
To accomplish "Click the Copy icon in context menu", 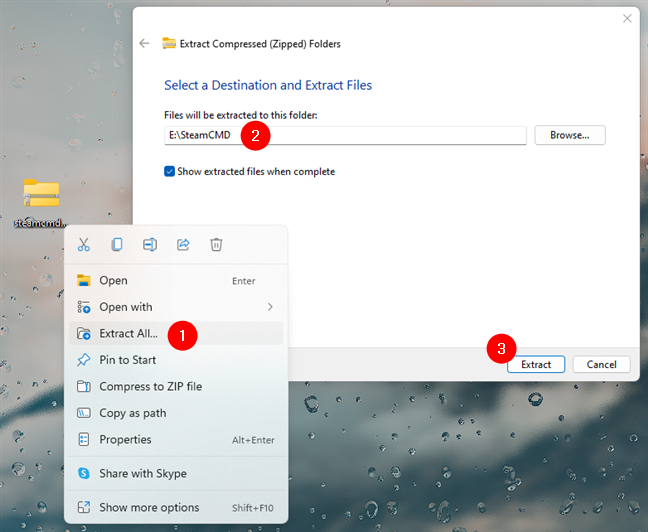I will pos(117,245).
